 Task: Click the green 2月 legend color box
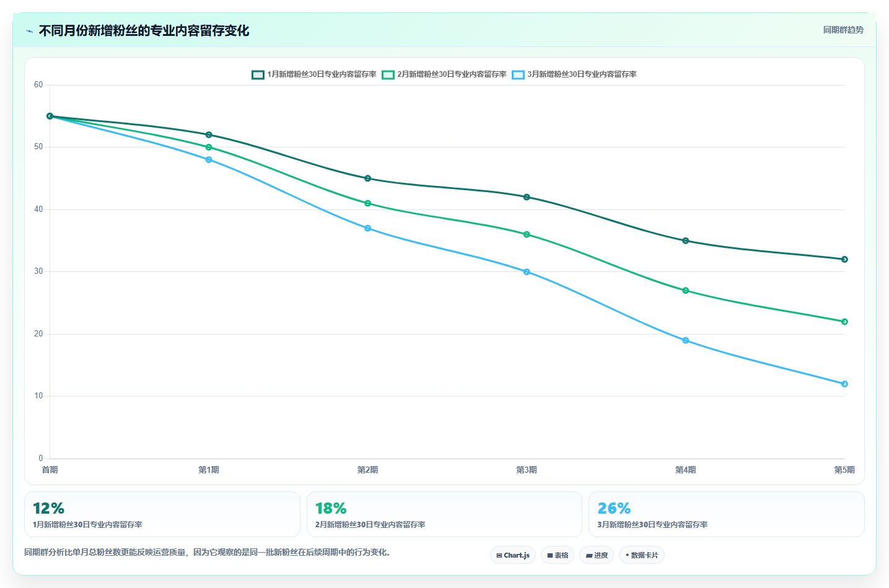coord(388,75)
